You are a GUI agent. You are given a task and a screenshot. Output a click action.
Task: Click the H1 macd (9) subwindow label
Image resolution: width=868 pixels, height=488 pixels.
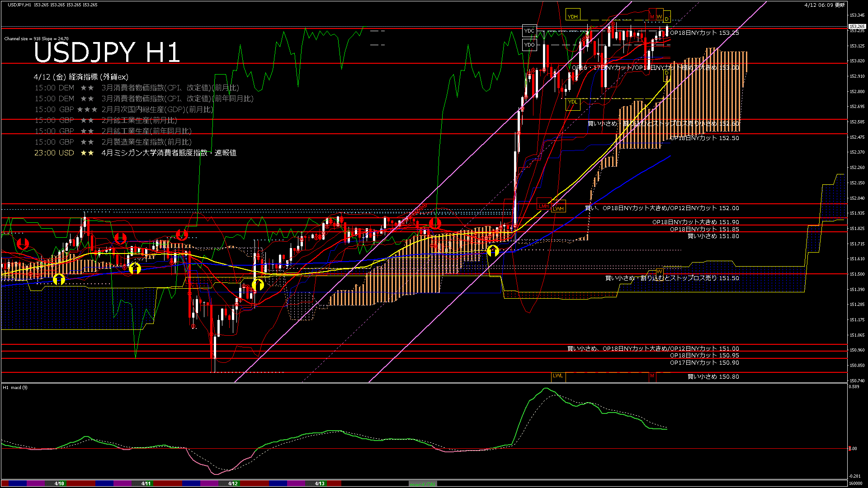click(15, 388)
